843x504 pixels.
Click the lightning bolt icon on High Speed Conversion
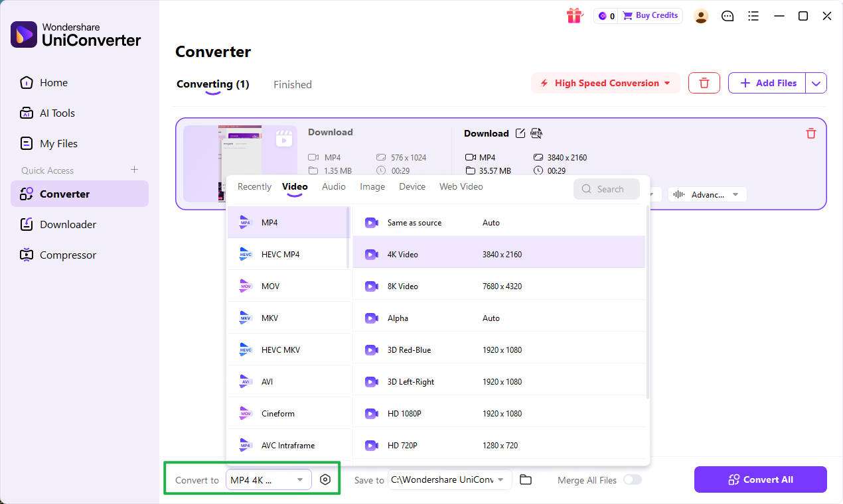click(x=544, y=83)
